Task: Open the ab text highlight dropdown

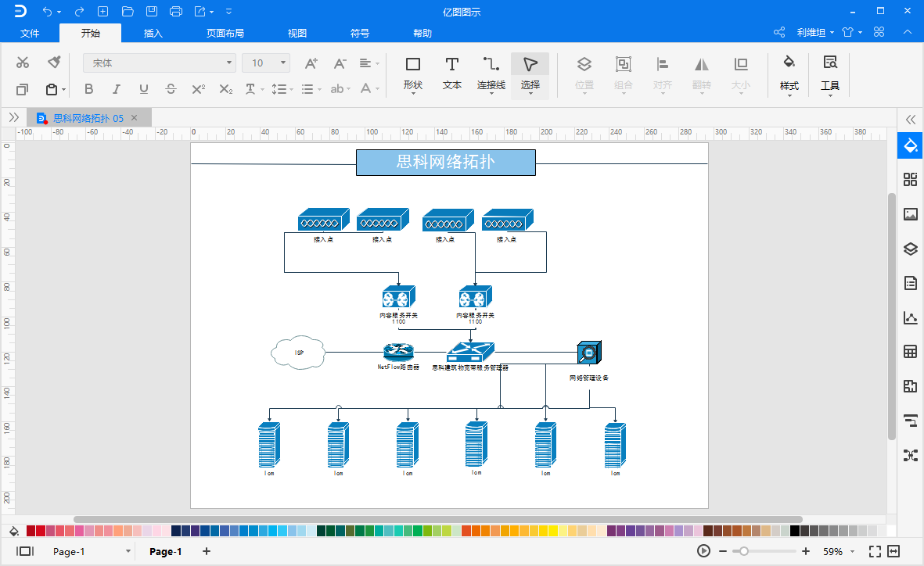Action: [340, 89]
